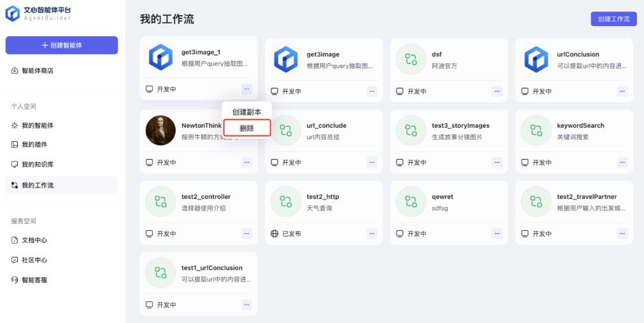Open the more options menu on test2_travelPartner
Viewport: 644px width, 323px height.
tap(622, 233)
